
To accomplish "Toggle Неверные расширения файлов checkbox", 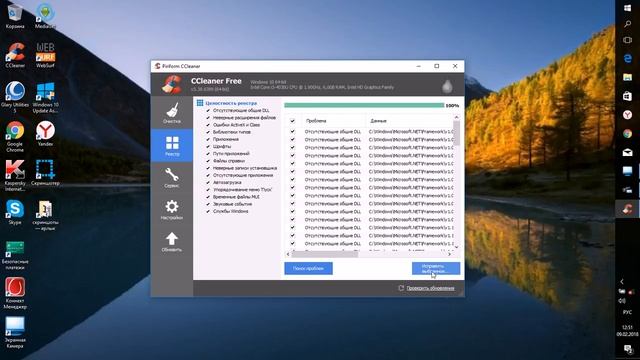I will pyautogui.click(x=208, y=118).
